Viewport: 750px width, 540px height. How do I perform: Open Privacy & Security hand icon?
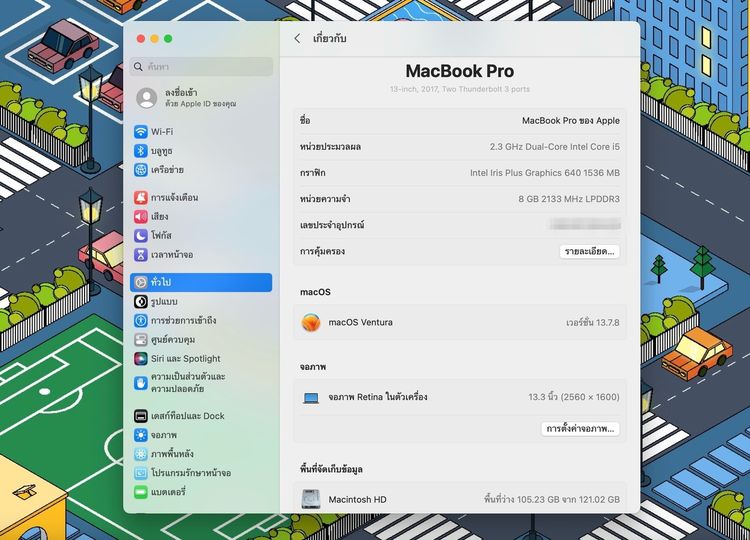coord(141,383)
